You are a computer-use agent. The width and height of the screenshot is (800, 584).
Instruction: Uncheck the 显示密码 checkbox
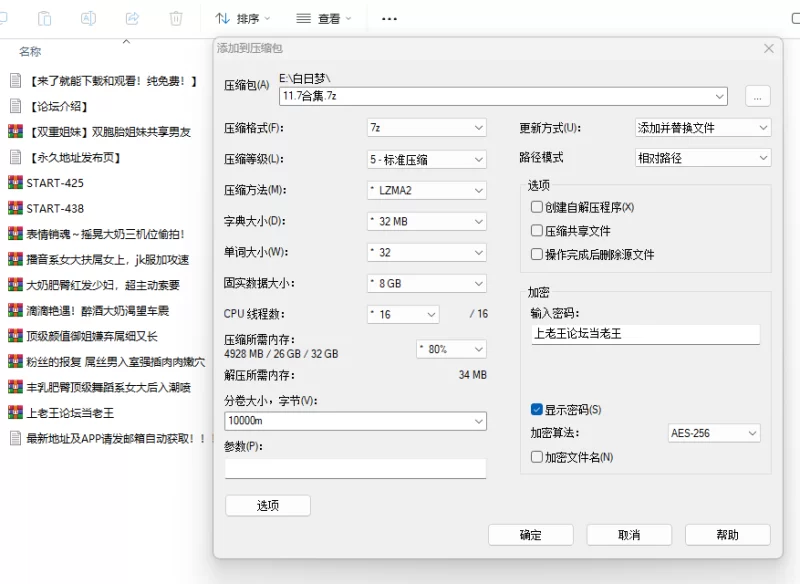coord(537,410)
